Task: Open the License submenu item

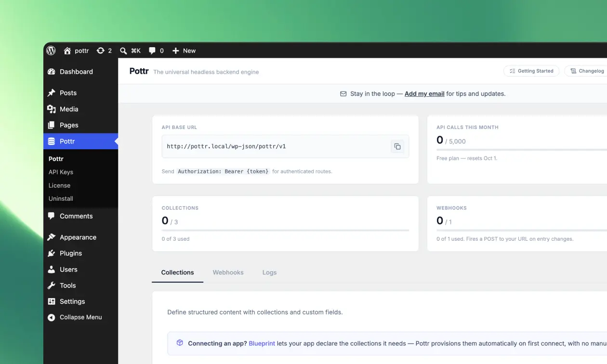Action: (x=59, y=185)
